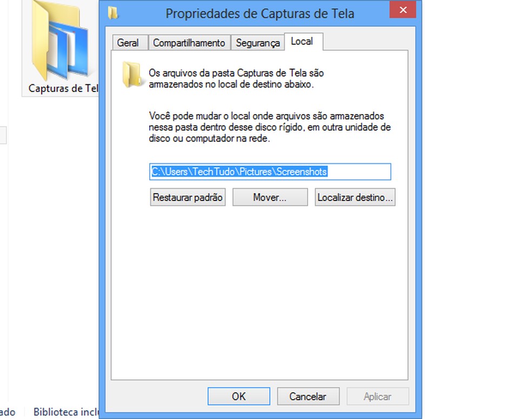Click the dialog title text Propriedades de Capturas de Tela
This screenshot has width=532, height=419.
coord(260,14)
